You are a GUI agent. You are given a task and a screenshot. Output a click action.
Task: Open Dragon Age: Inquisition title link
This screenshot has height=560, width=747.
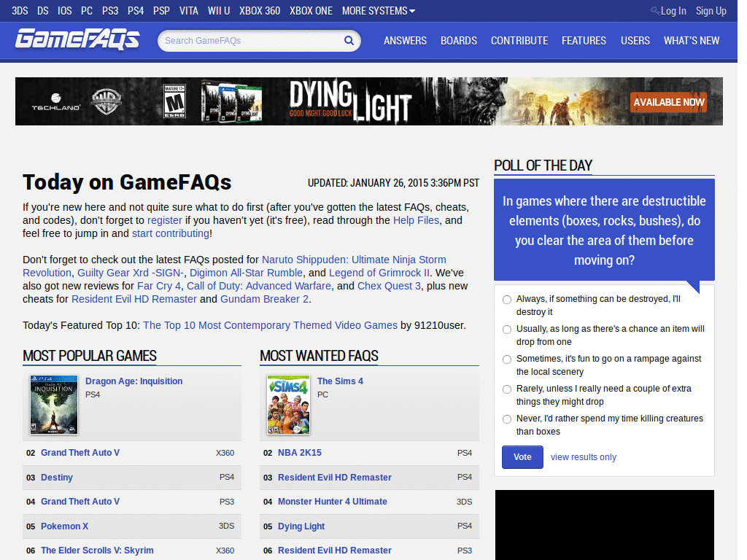click(x=134, y=381)
